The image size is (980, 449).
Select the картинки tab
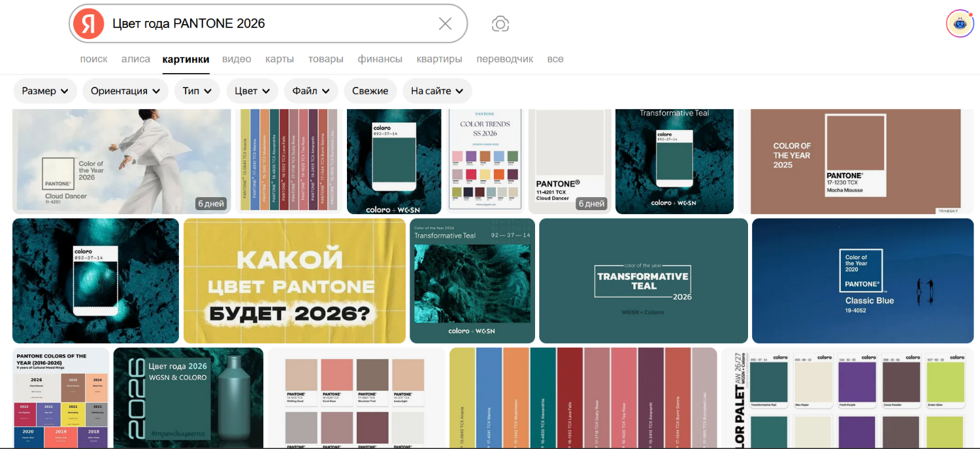tap(186, 59)
